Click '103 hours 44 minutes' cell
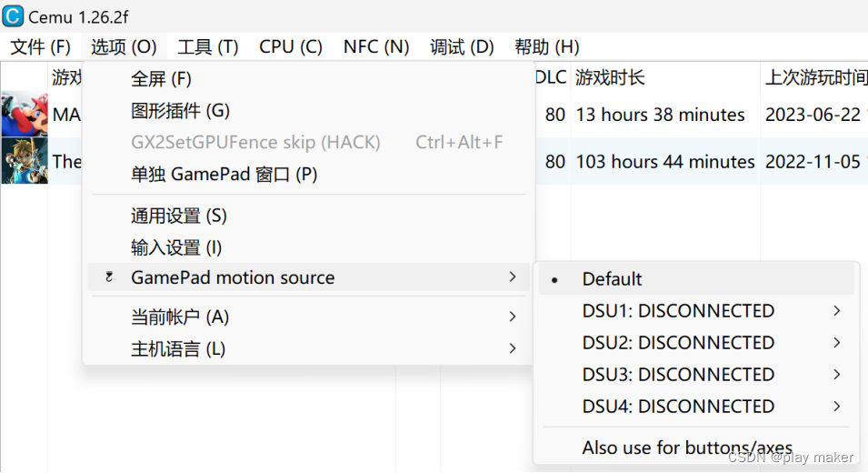 [664, 162]
